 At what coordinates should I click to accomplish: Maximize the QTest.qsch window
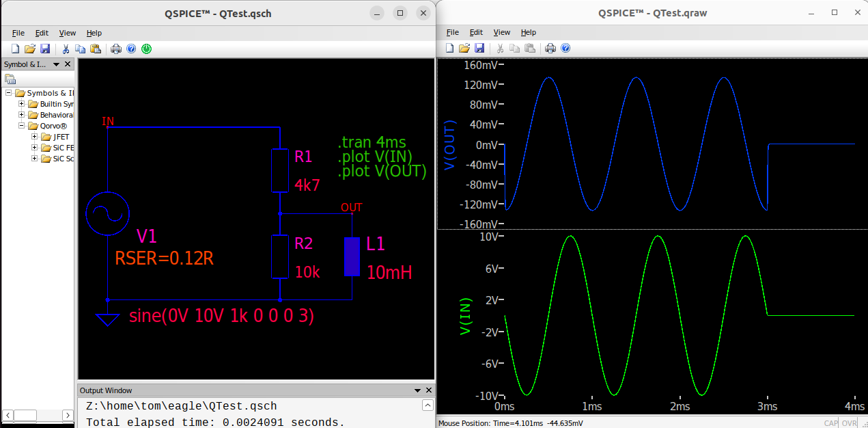pyautogui.click(x=401, y=12)
